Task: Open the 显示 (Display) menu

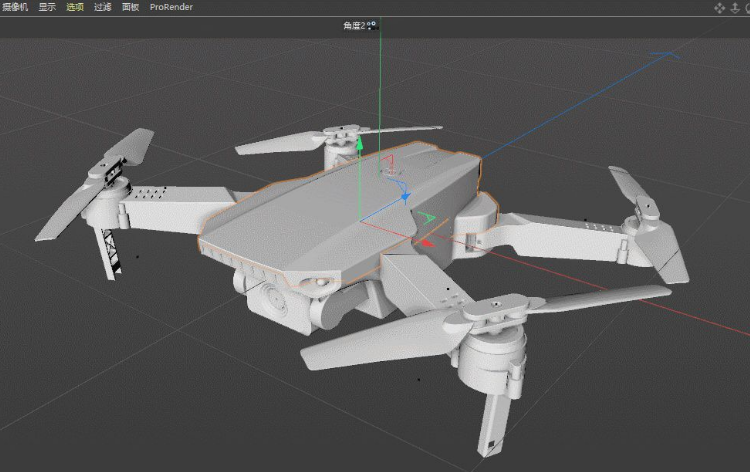Action: coord(47,7)
